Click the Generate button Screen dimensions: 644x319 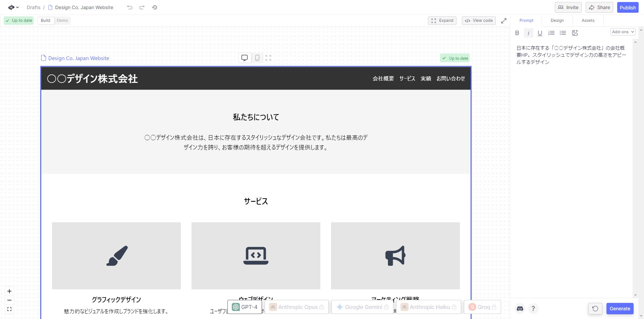tap(620, 308)
